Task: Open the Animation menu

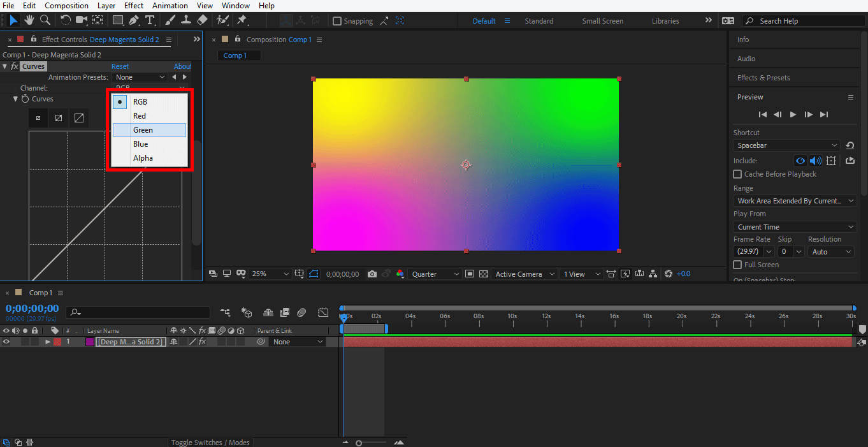Action: (170, 6)
